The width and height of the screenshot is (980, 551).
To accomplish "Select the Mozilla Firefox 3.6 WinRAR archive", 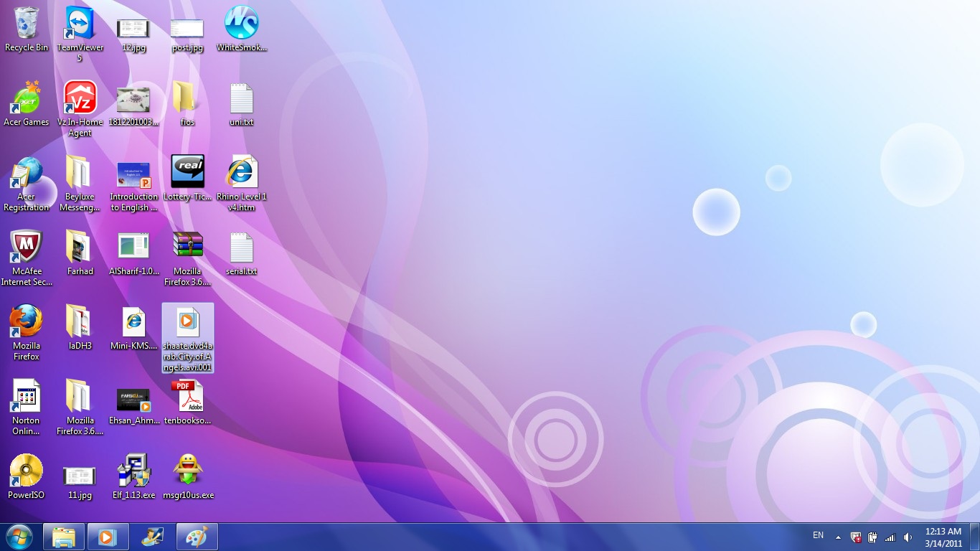I will (x=187, y=248).
